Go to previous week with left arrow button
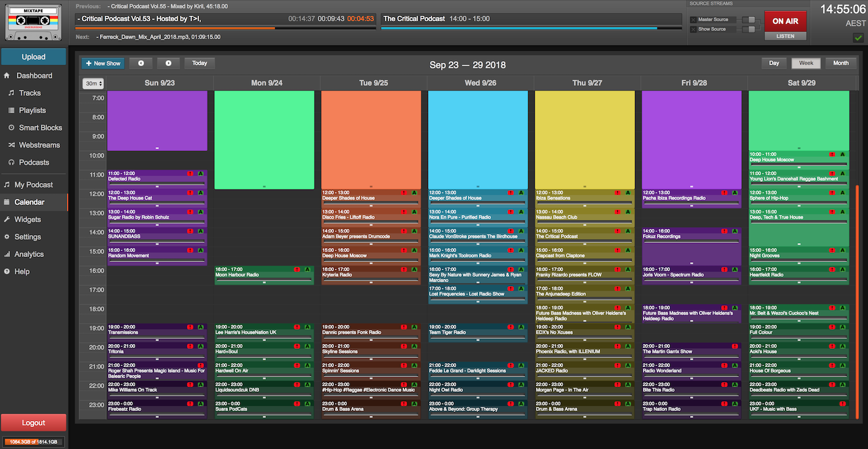Viewport: 868px width, 449px height. pyautogui.click(x=141, y=63)
